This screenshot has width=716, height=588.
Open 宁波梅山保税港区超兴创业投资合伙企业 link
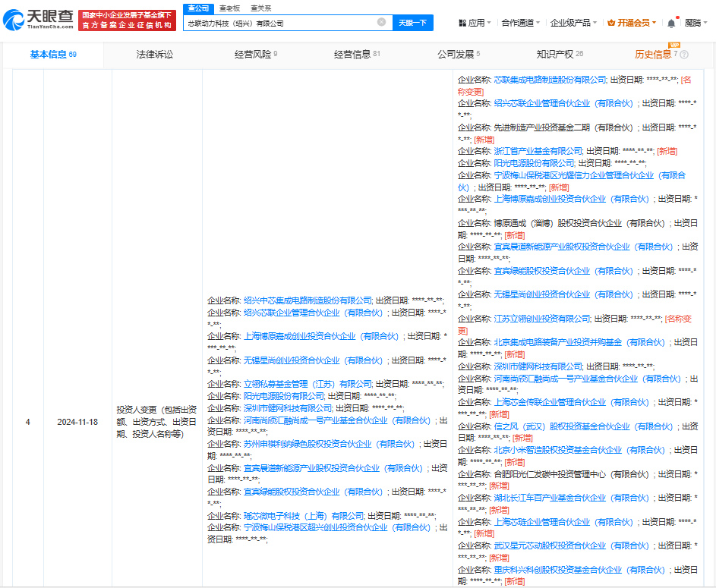337,528
